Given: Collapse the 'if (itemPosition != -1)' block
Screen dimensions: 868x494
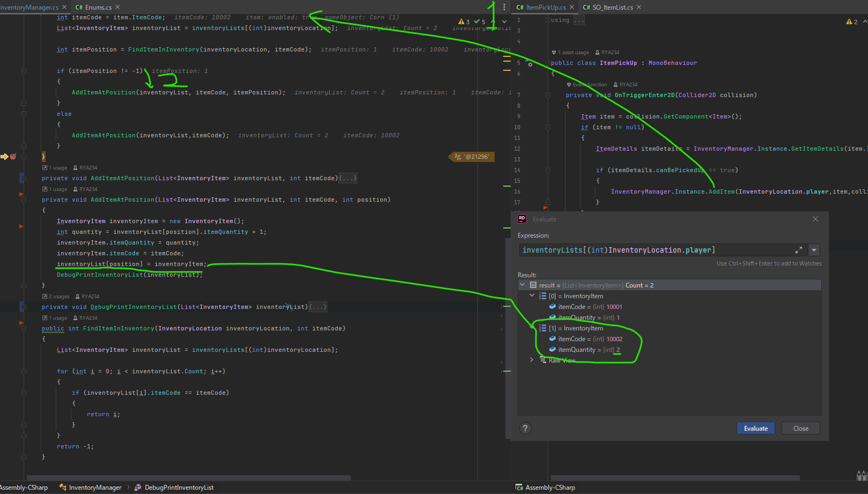Looking at the screenshot, I should pos(24,71).
